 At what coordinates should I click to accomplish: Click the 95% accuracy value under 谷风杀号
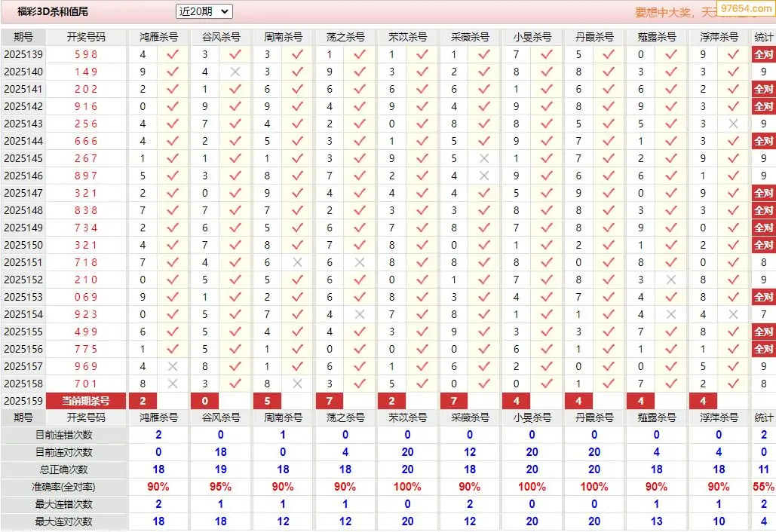(x=220, y=487)
